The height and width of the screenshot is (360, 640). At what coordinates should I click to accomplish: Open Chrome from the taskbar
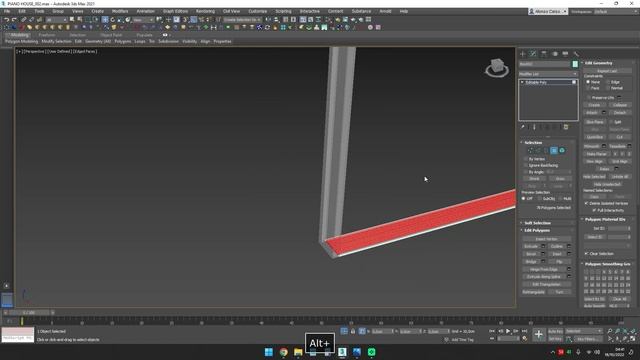click(283, 352)
